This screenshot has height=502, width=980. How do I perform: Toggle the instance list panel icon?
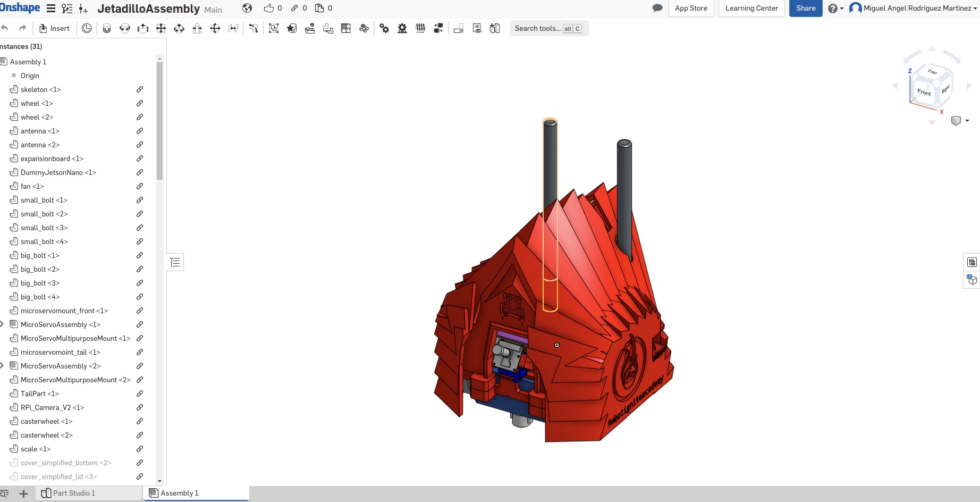click(x=175, y=262)
